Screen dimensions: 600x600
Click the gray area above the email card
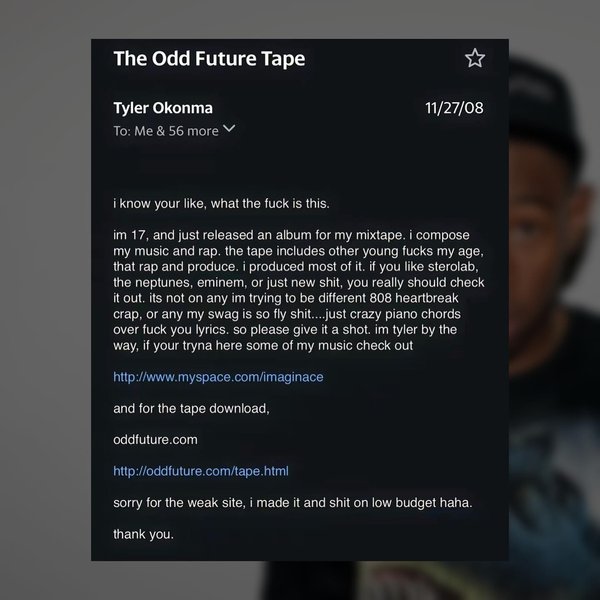pyautogui.click(x=300, y=19)
